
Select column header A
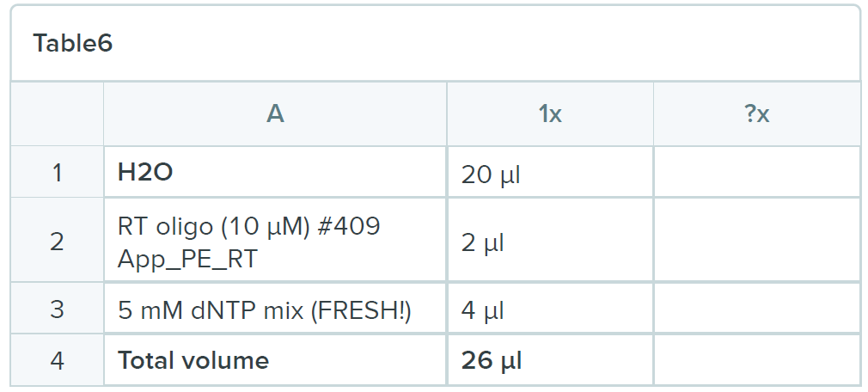[x=275, y=114]
